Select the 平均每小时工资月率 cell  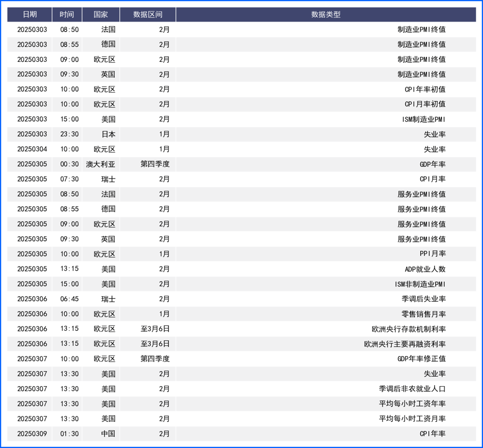(x=412, y=418)
